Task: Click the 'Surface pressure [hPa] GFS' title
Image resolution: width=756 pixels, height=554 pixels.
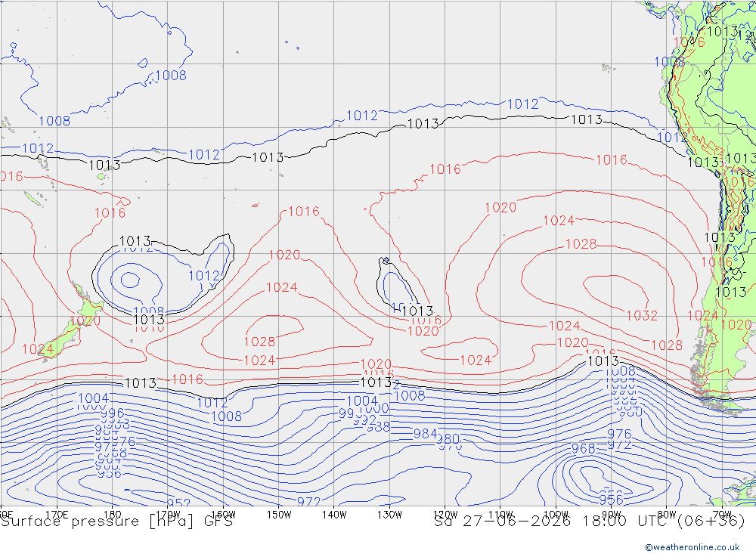Action: (116, 522)
